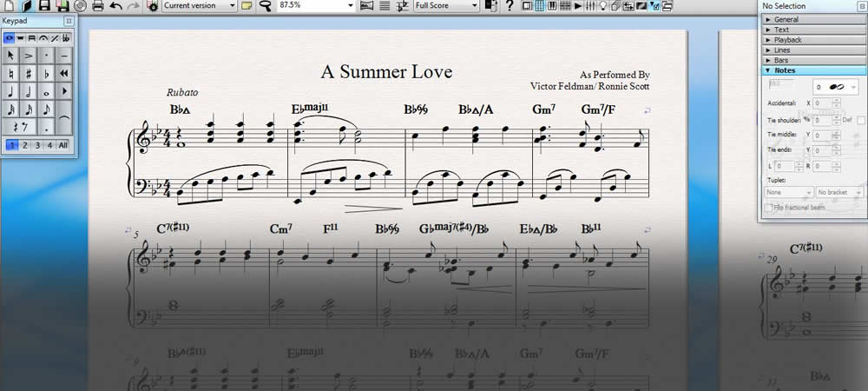Choose the flat accidental on Keypad
This screenshot has height=391, width=868.
click(x=47, y=74)
